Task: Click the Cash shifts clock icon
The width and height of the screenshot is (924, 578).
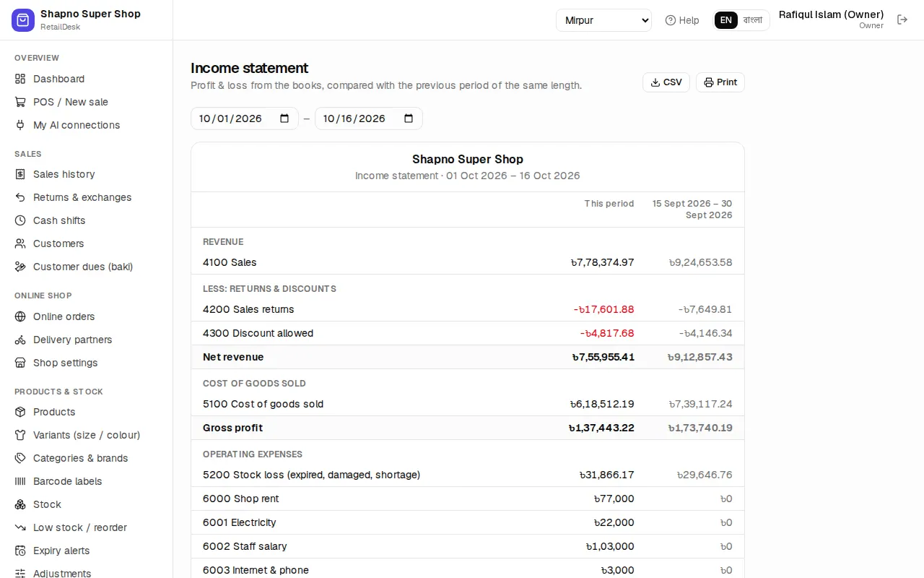Action: point(20,220)
